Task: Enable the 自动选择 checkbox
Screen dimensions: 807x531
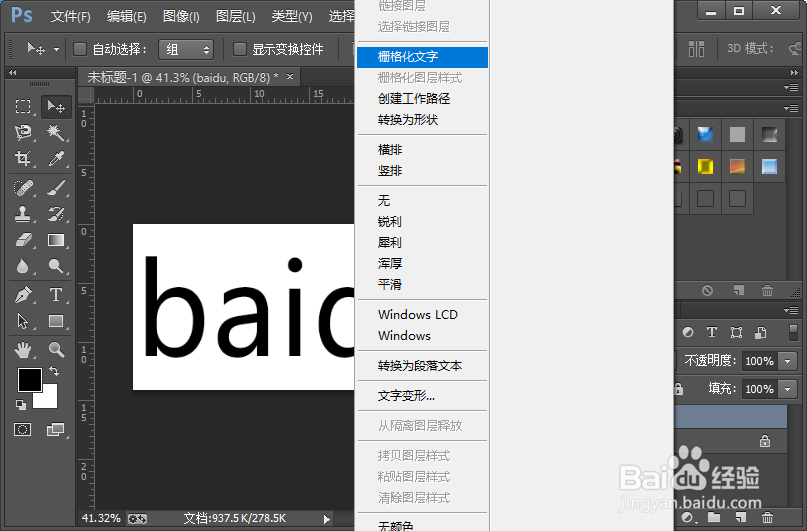Action: tap(80, 49)
